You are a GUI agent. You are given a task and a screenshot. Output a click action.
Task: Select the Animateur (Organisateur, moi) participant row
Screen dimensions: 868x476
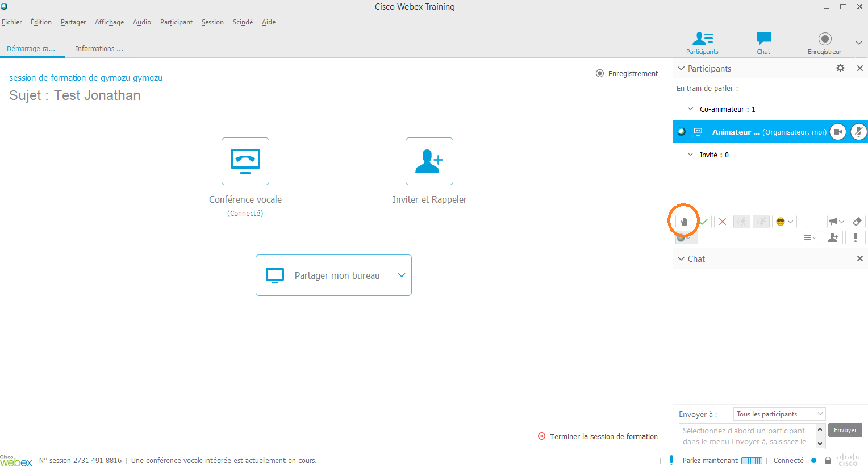[x=770, y=132]
